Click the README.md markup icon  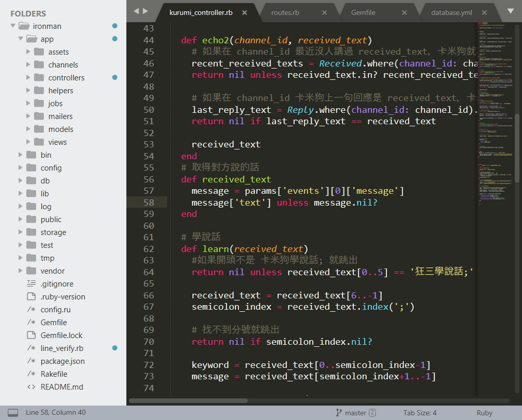[x=31, y=387]
